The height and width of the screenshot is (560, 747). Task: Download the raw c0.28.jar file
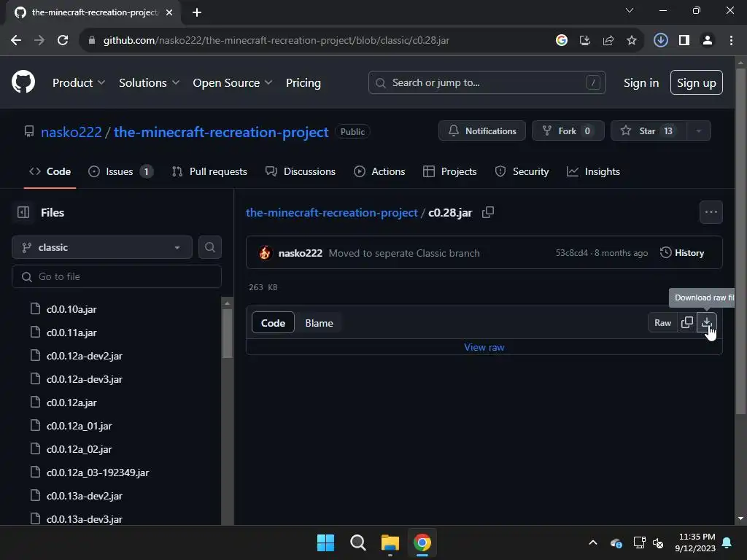pyautogui.click(x=706, y=322)
